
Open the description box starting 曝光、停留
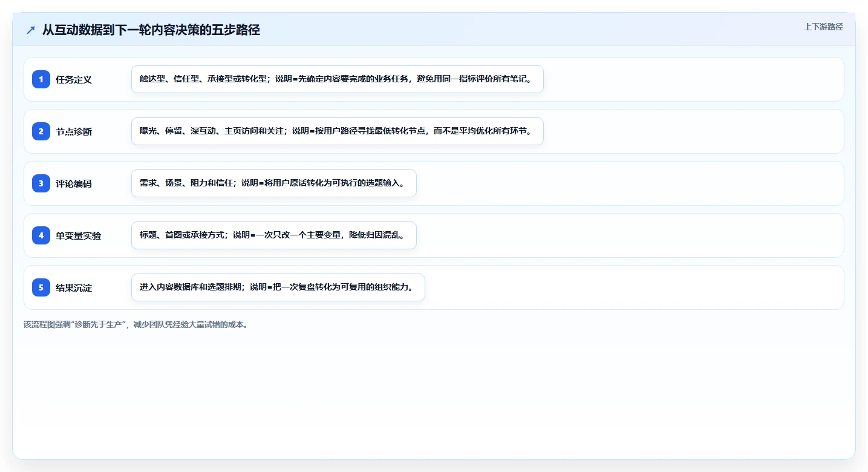pyautogui.click(x=338, y=131)
